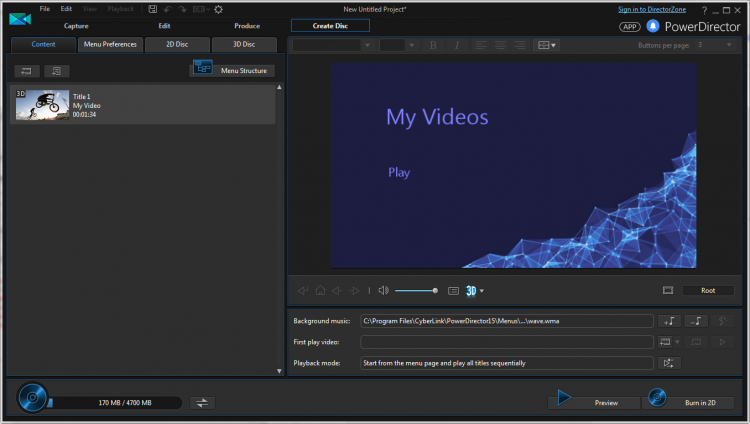Click the save project icon
This screenshot has height=424, width=750.
coord(152,9)
